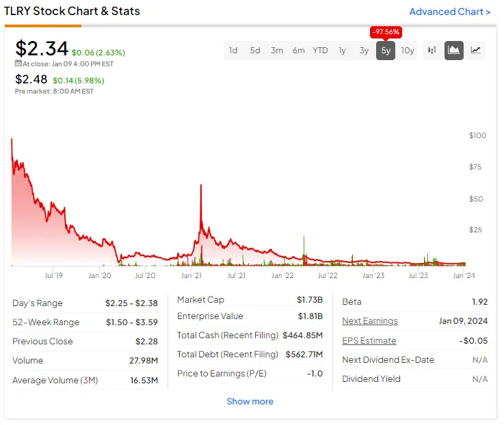Click the $2.48 pre-market price
Viewport: 504px width, 425px height.
[x=31, y=79]
